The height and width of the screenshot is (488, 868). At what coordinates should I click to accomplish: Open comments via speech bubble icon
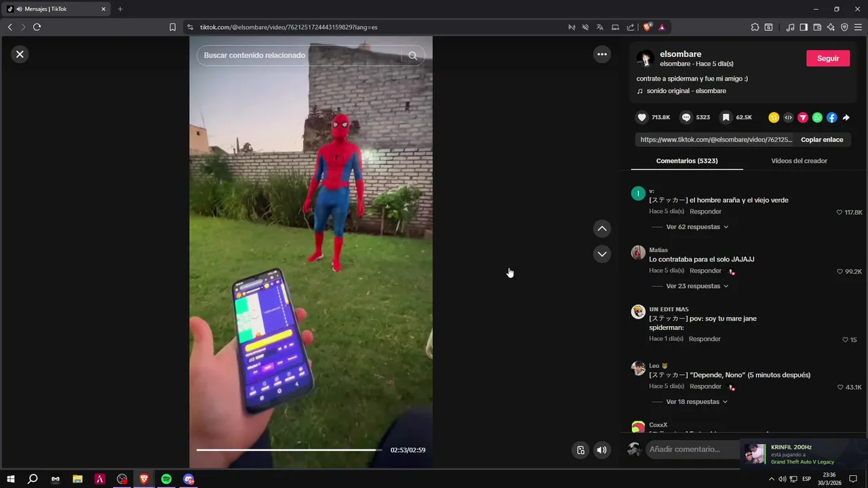[x=686, y=117]
